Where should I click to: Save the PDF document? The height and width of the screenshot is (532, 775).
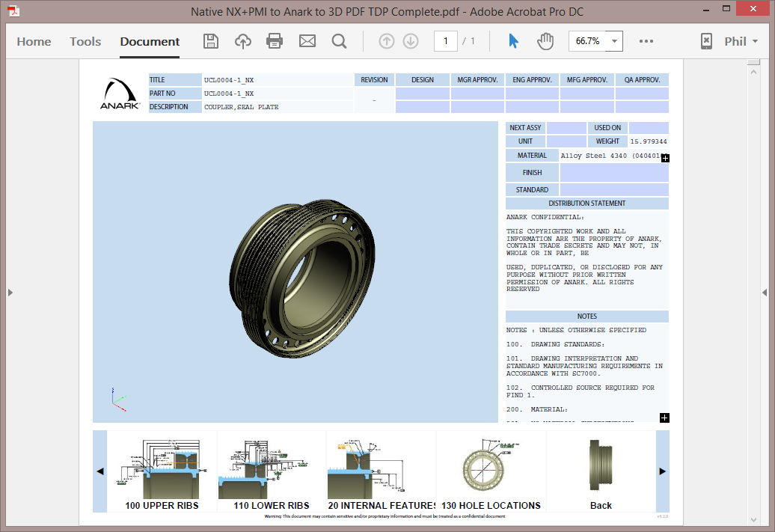pyautogui.click(x=210, y=41)
